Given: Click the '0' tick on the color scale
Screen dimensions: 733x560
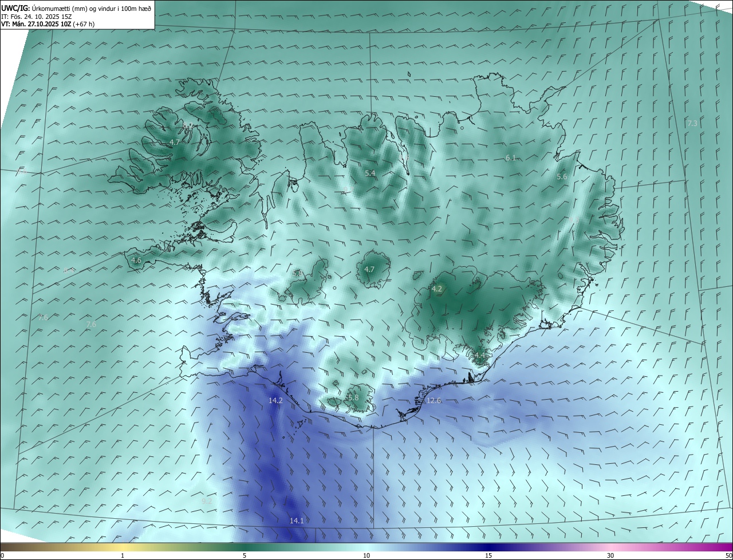Looking at the screenshot, I should point(2,555).
